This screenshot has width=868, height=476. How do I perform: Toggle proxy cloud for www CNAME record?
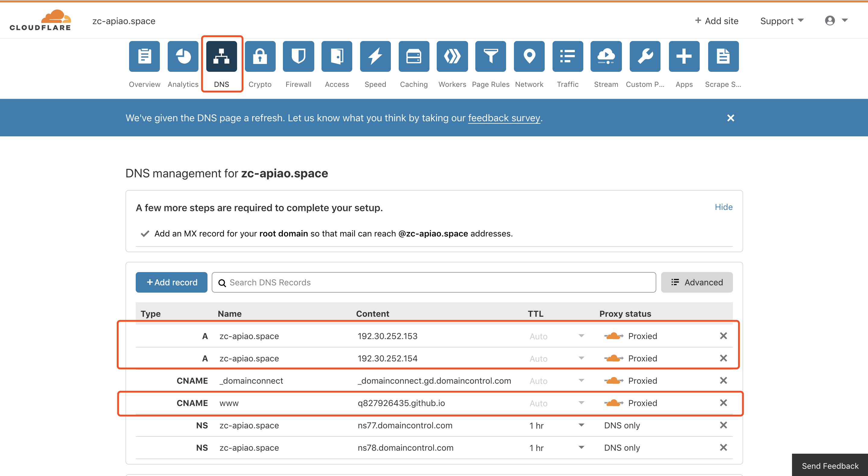click(x=613, y=403)
